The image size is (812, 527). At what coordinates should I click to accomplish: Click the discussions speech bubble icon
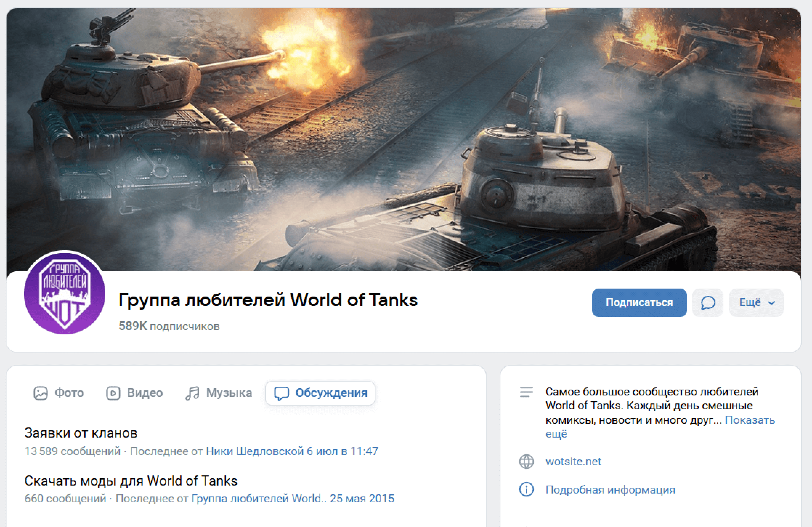tap(281, 393)
